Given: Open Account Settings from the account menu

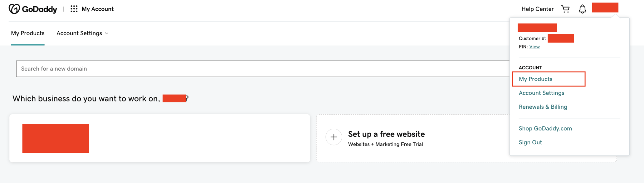Looking at the screenshot, I should (541, 93).
